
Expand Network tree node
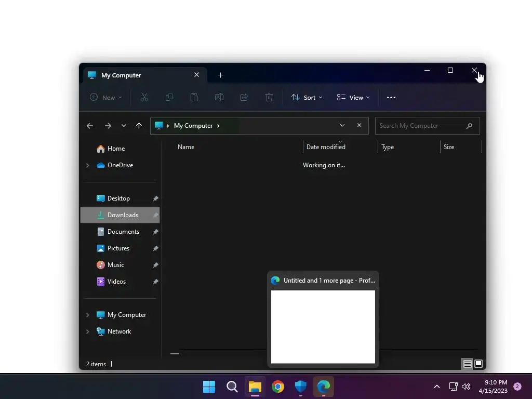87,331
